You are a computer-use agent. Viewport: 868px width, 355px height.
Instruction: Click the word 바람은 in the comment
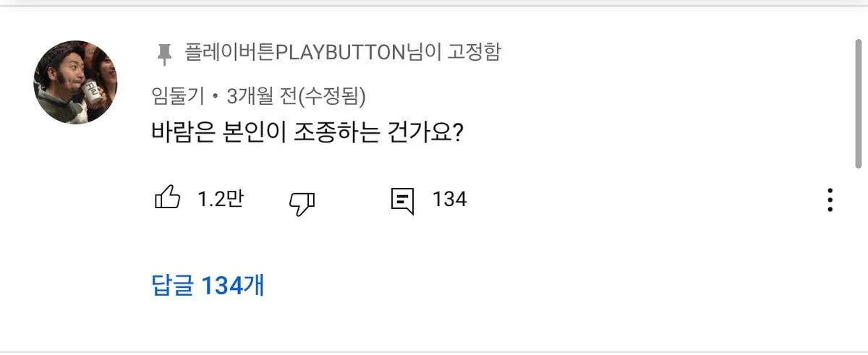coord(174,132)
